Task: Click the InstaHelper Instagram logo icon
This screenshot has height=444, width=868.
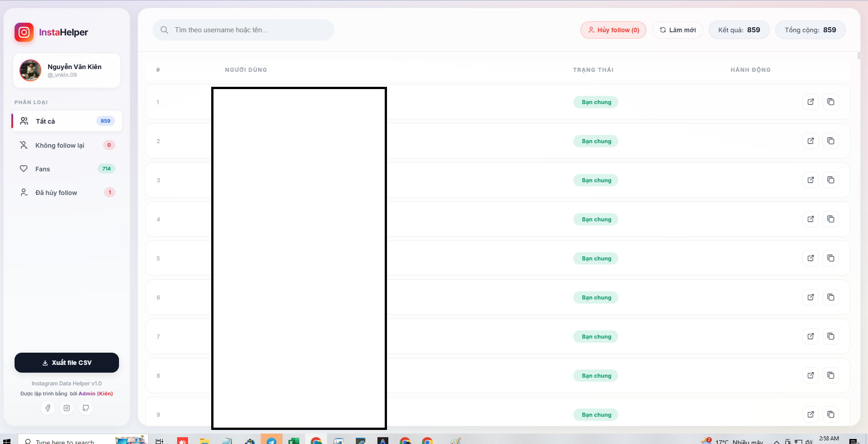Action: click(x=24, y=32)
